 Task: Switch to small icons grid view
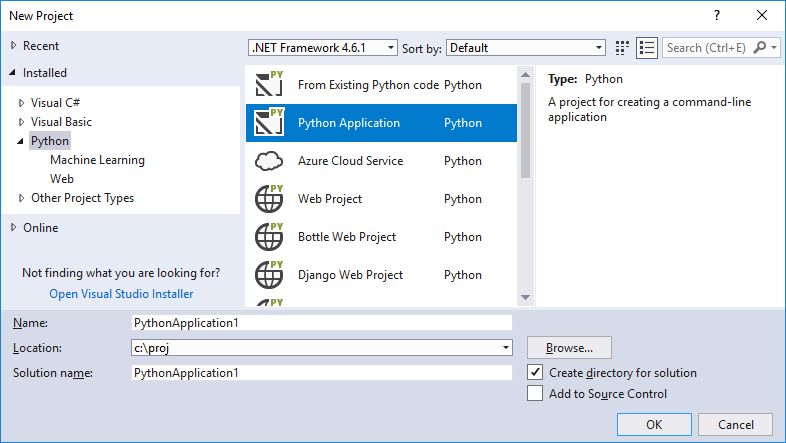coord(623,47)
